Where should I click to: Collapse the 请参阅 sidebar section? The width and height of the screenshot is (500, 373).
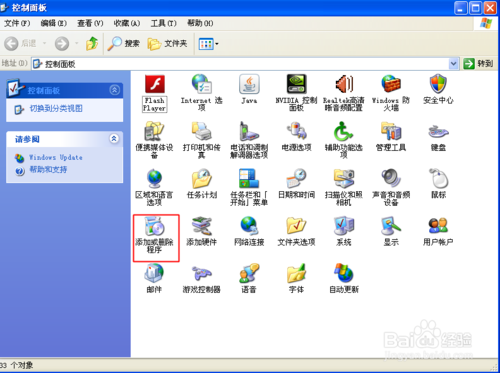coord(114,139)
